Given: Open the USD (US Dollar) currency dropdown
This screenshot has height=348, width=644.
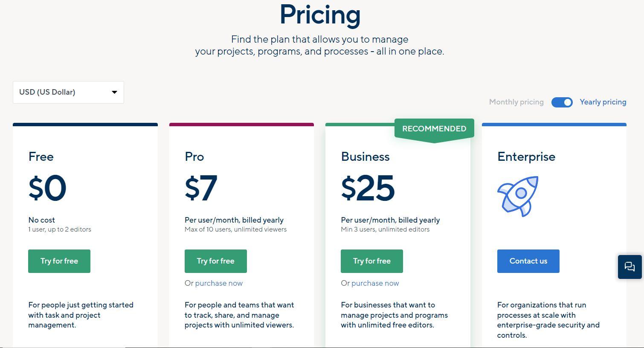Looking at the screenshot, I should tap(68, 92).
